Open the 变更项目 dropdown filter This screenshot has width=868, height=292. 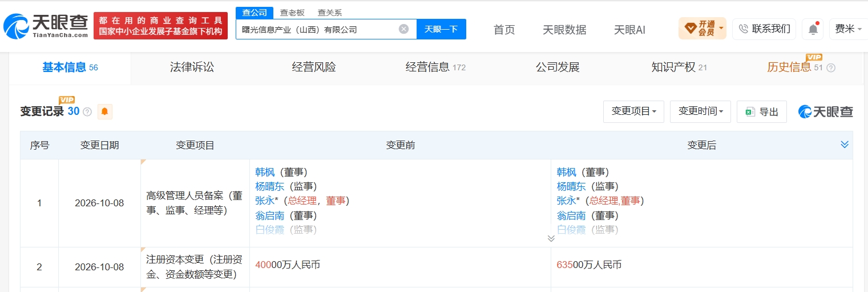click(633, 111)
